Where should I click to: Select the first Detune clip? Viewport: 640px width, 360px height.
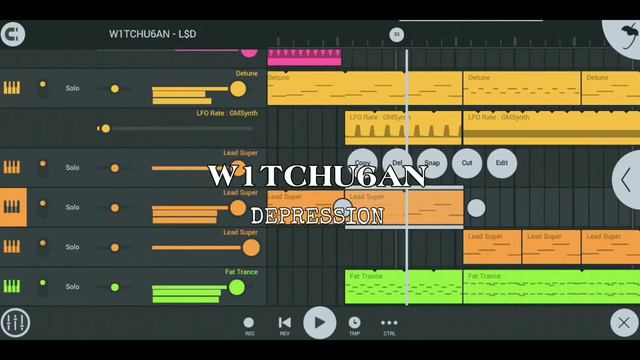click(x=364, y=88)
